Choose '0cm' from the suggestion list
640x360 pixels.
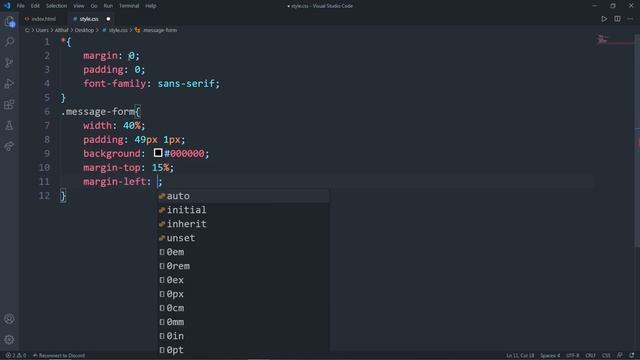click(243, 308)
